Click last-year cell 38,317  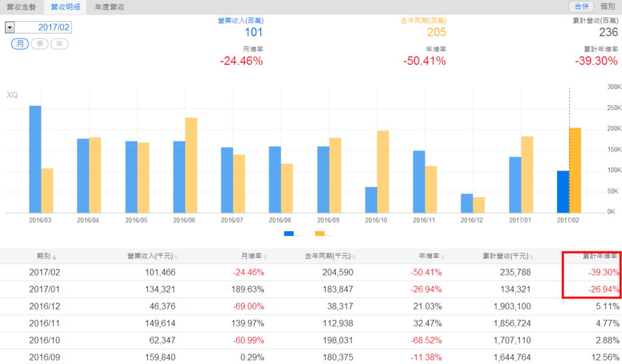pyautogui.click(x=340, y=306)
